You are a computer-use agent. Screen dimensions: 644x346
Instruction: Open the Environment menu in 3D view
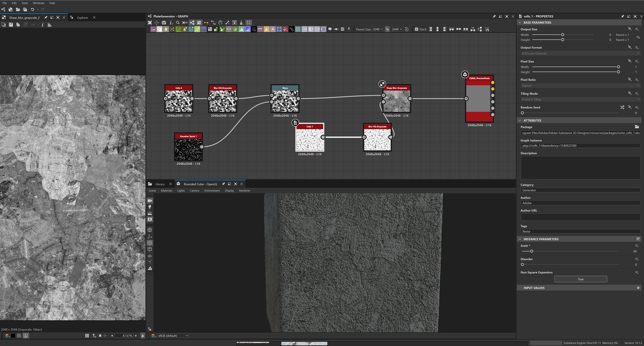[x=212, y=191]
